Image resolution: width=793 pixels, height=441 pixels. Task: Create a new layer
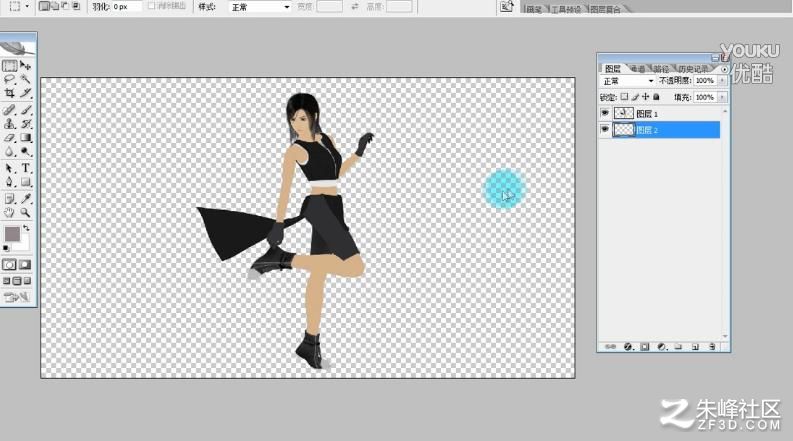[695, 347]
